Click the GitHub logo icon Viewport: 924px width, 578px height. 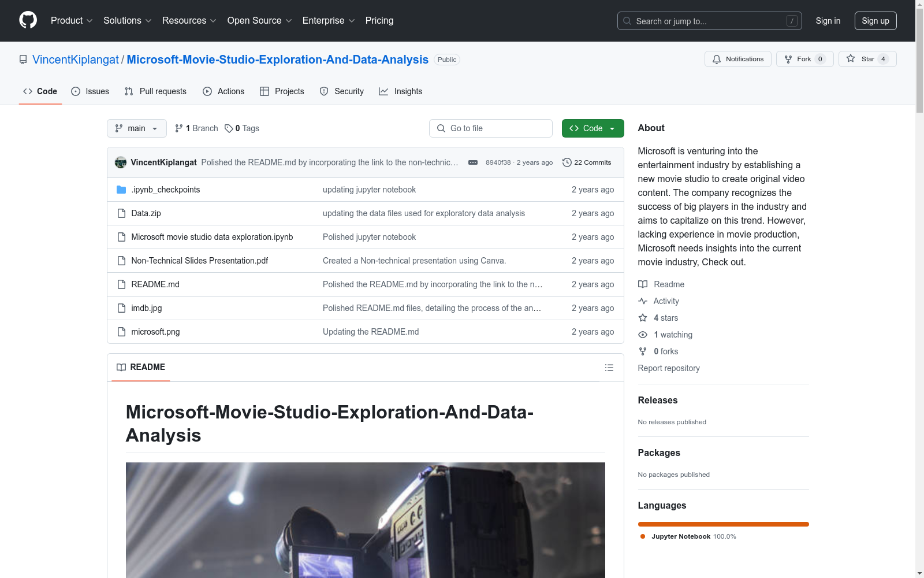click(x=28, y=20)
